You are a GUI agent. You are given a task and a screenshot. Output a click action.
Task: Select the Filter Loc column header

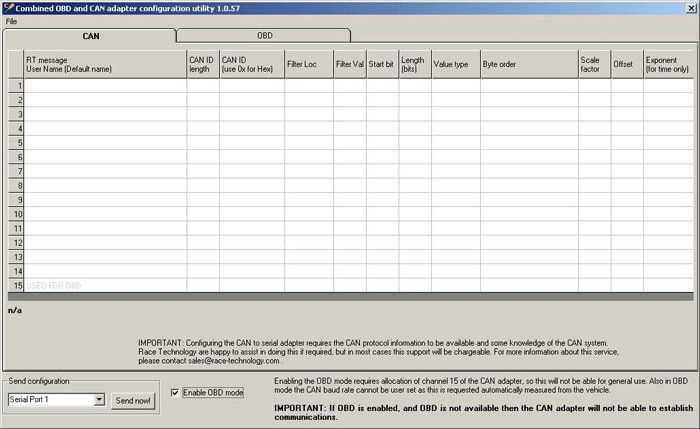308,64
